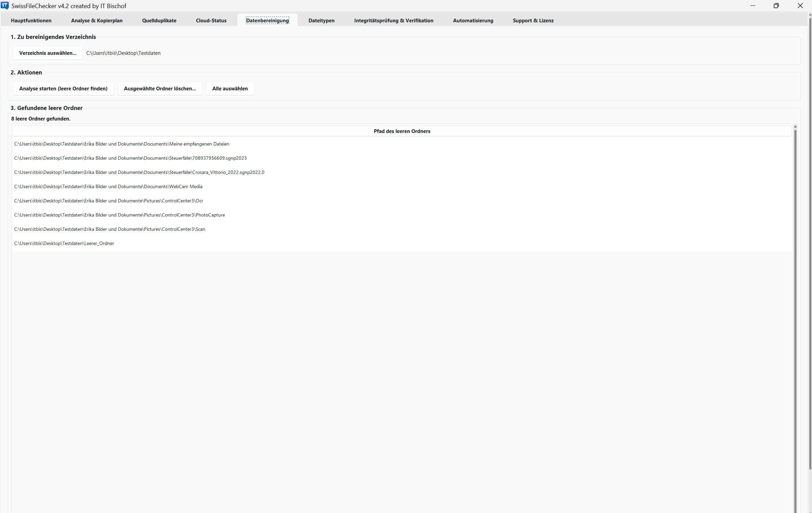Open the Hauptfunktionen tab
Viewport: 812px width, 513px height.
click(31, 21)
